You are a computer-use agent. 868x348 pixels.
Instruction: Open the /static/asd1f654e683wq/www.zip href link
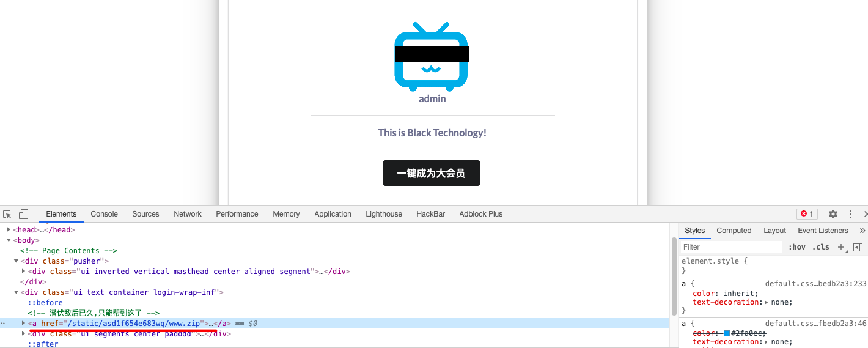click(x=134, y=323)
